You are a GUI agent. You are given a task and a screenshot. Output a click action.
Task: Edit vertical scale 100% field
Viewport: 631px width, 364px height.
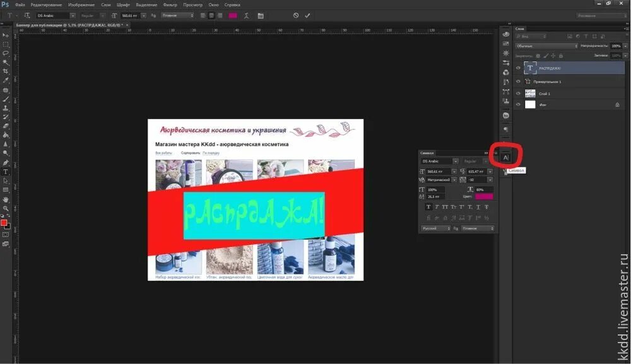[436, 189]
